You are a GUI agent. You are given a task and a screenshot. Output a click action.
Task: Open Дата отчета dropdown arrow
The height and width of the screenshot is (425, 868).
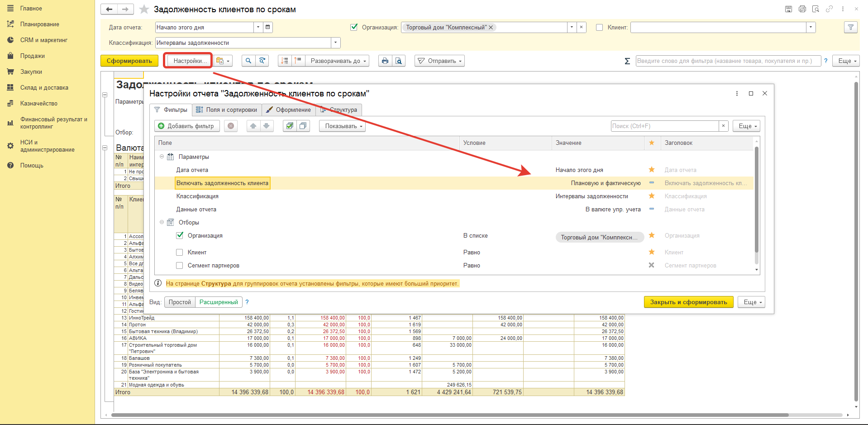(x=258, y=27)
